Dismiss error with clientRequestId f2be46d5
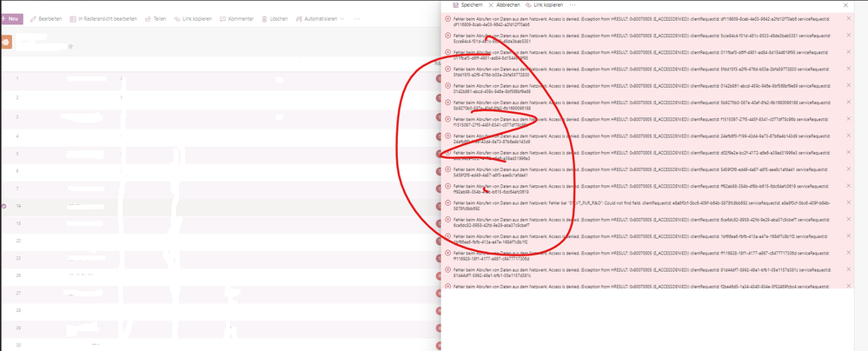This screenshot has width=868, height=351. point(849,286)
